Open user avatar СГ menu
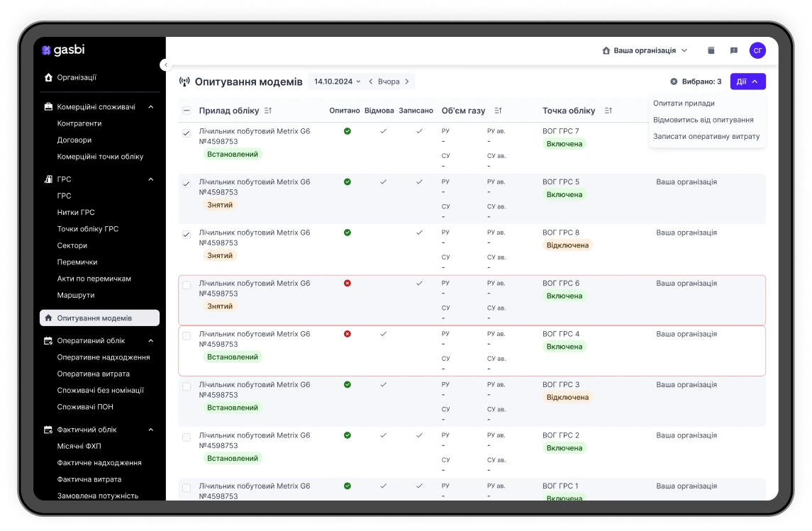 (757, 50)
